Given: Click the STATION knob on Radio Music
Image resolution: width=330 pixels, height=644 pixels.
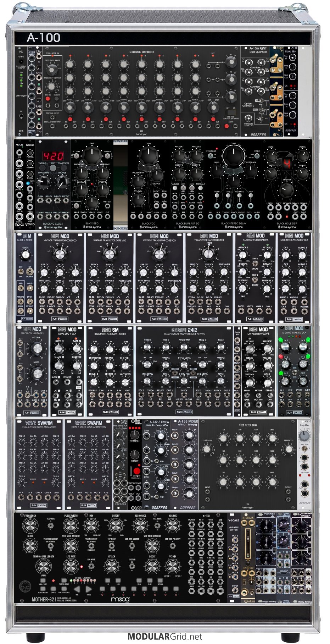Looking at the screenshot, I should coord(135,435).
